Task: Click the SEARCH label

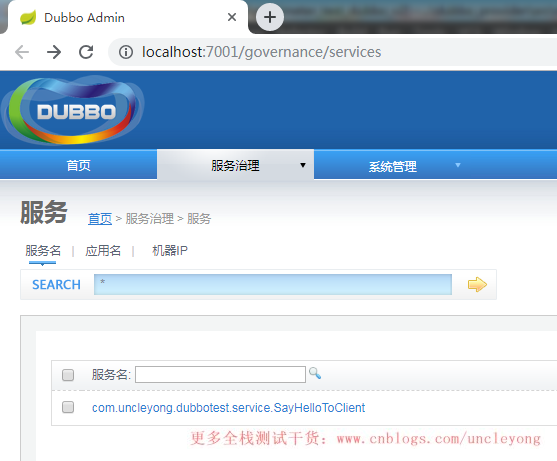Action: (x=56, y=284)
